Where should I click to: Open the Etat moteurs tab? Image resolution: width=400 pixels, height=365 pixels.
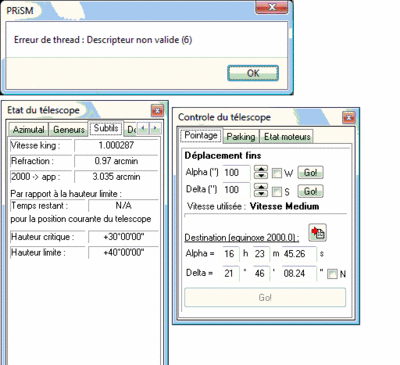287,137
